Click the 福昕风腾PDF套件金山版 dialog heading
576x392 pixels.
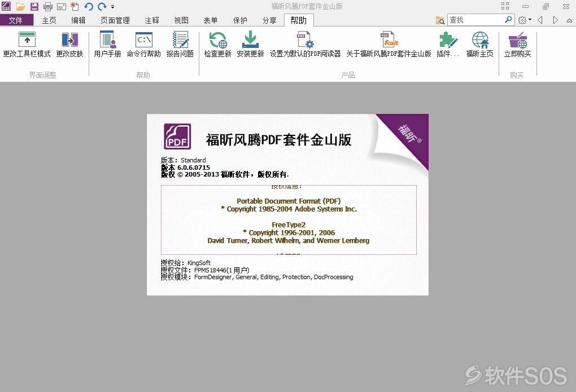point(278,140)
